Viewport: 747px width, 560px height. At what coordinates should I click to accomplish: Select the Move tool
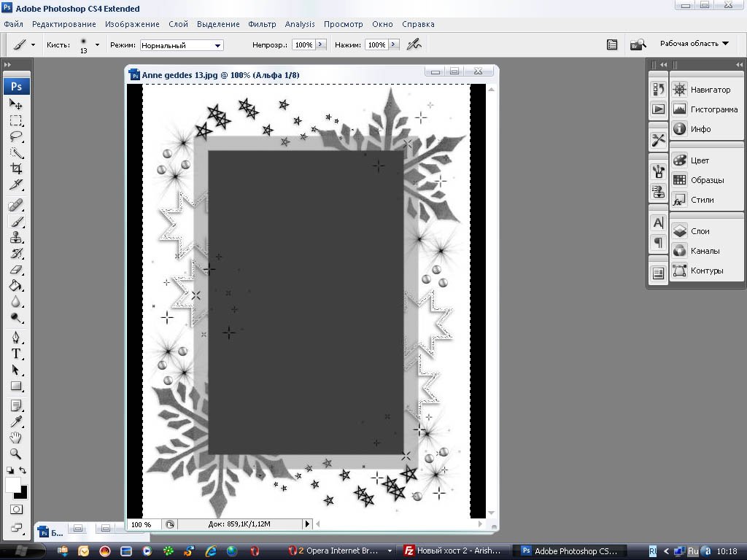coord(16,104)
